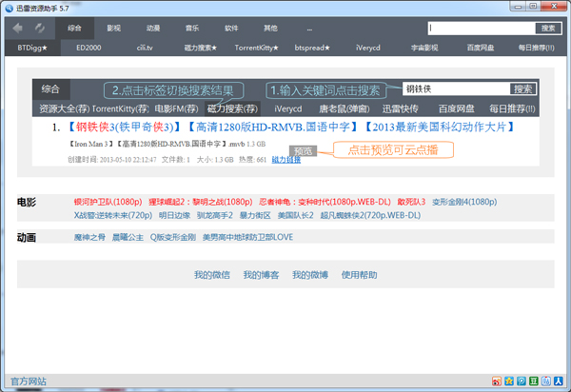571x392 pixels.
Task: Open X战警逆转未来(720p) link
Action: coord(113,215)
